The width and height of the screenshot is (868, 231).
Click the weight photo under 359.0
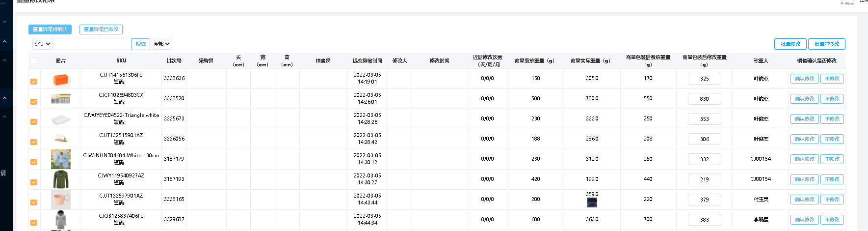[592, 202]
